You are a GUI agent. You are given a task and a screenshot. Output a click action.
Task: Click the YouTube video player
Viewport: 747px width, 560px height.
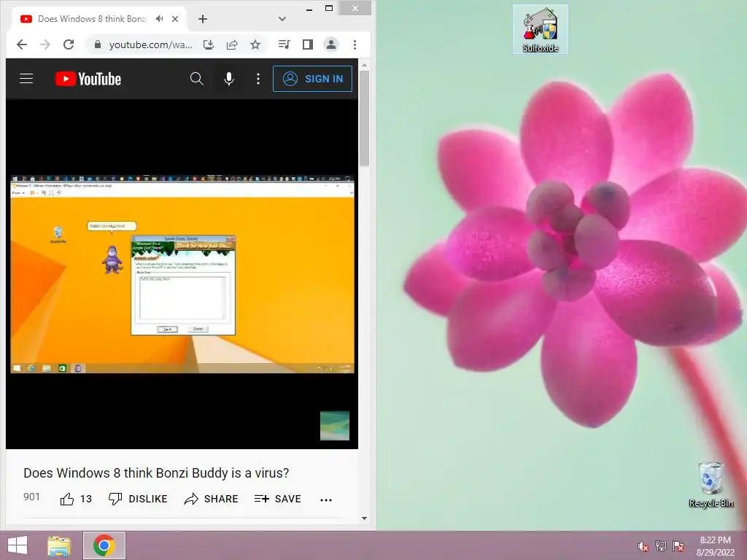[182, 274]
